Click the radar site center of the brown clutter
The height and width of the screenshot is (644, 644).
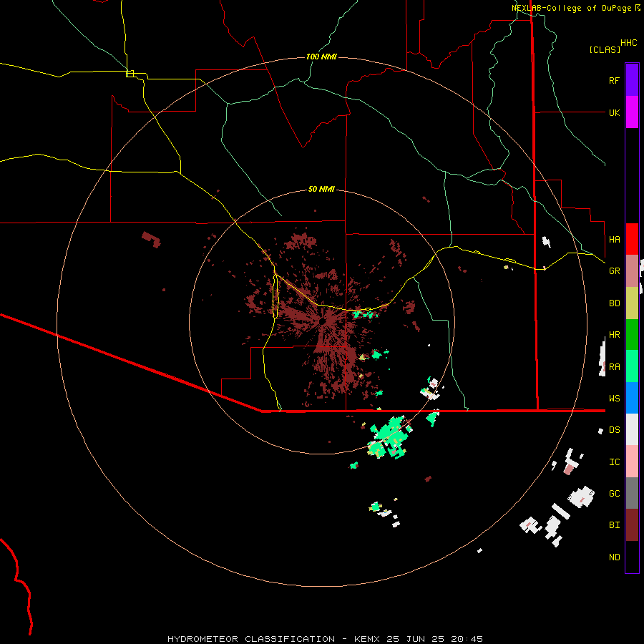coord(323,321)
